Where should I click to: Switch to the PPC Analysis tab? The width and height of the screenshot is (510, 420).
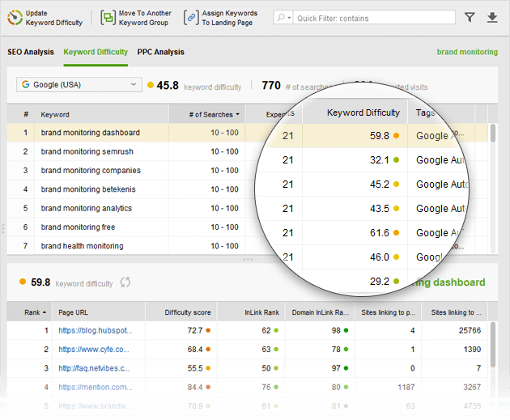coord(160,52)
